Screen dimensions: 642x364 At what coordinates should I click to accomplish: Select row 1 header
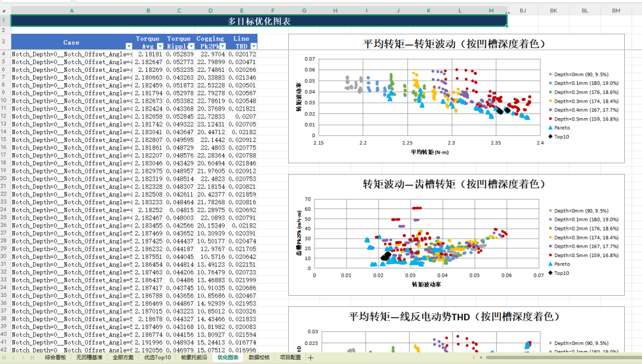(x=4, y=20)
